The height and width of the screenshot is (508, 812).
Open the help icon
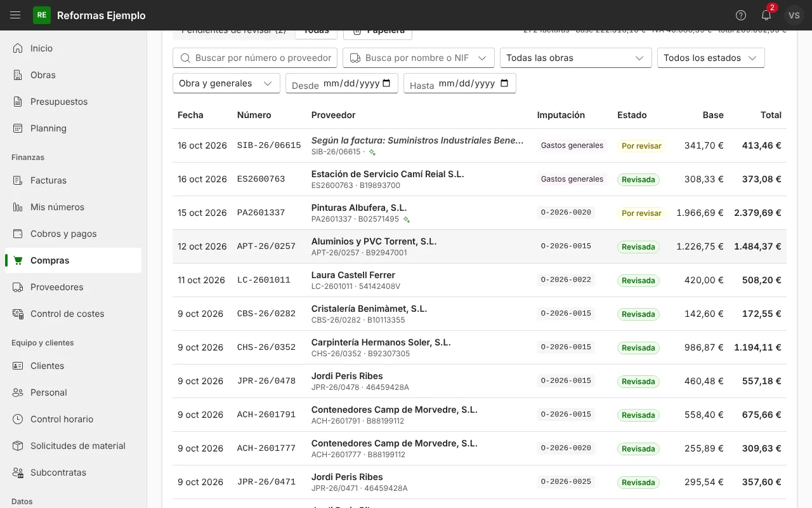point(741,15)
